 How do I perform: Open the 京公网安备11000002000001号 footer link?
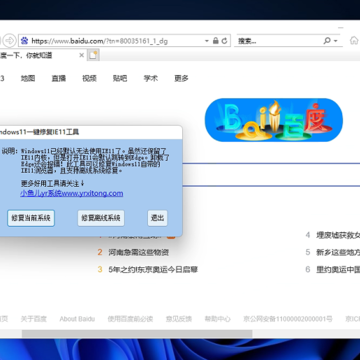[x=288, y=319]
